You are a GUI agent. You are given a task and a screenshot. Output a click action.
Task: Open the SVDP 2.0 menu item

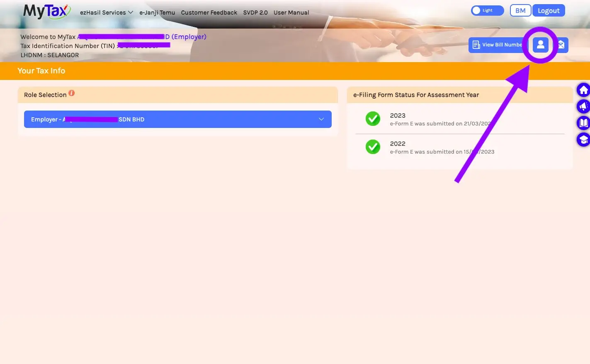(x=255, y=12)
